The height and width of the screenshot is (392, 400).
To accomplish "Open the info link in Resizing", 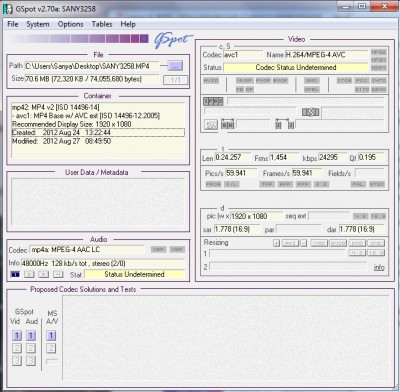I will 379,267.
